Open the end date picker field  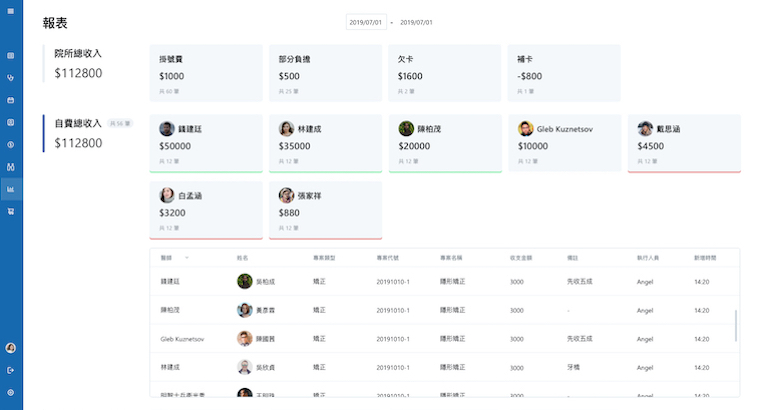[416, 22]
